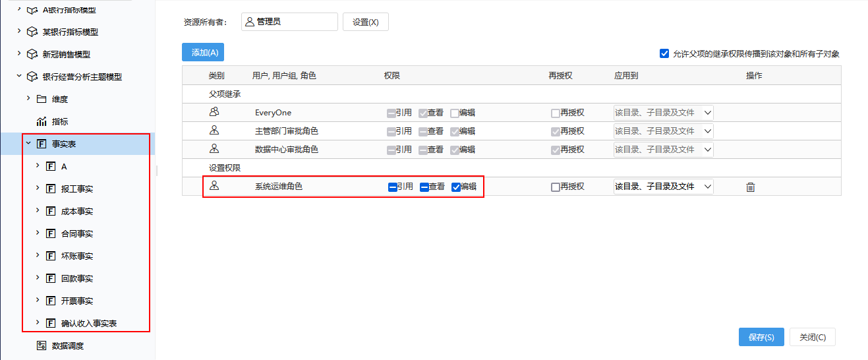Click the F icon beside 确认收入事实表
Image resolution: width=868 pixels, height=360 pixels.
51,323
